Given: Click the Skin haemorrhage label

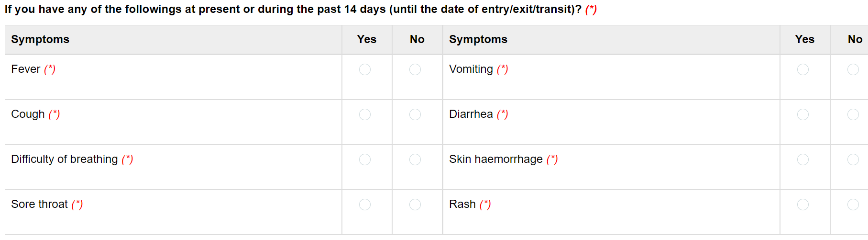Looking at the screenshot, I should coord(495,159).
